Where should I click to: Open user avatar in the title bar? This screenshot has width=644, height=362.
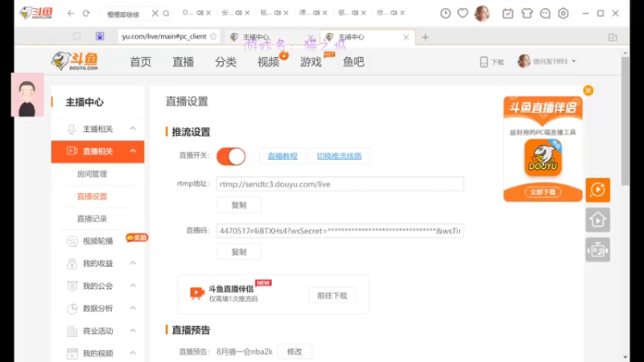(x=481, y=13)
